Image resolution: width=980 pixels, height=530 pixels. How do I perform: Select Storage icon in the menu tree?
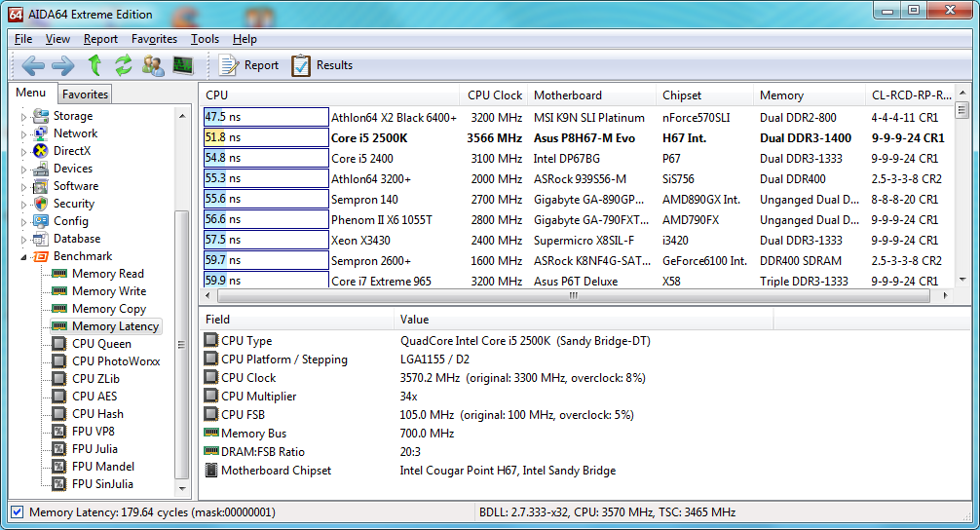coord(41,116)
